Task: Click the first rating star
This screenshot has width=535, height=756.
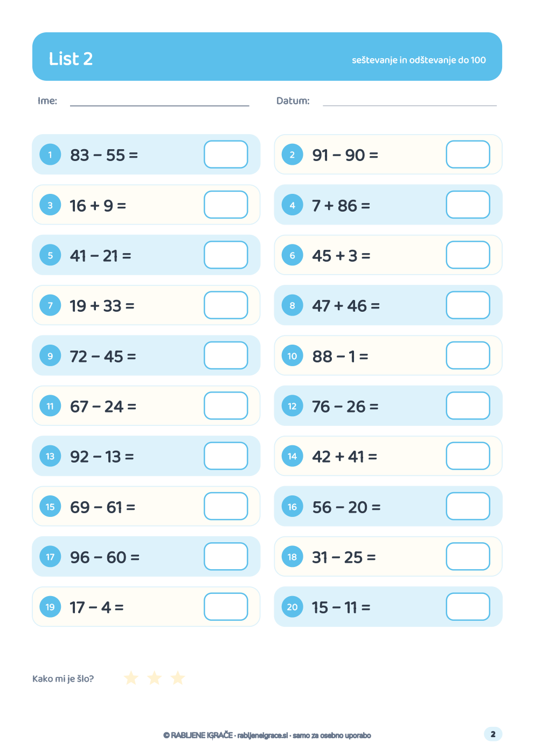Action: pyautogui.click(x=131, y=678)
